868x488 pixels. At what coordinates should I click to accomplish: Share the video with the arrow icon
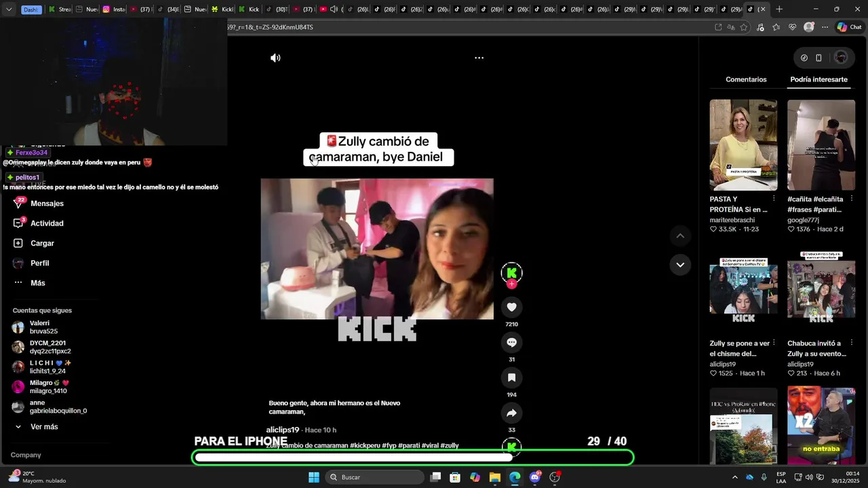tap(511, 413)
